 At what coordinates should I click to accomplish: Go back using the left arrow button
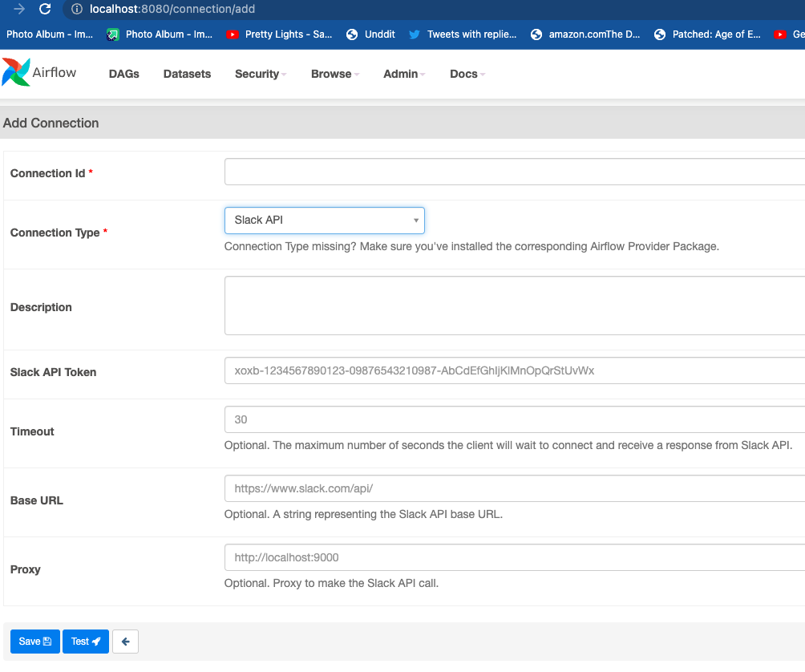point(125,642)
